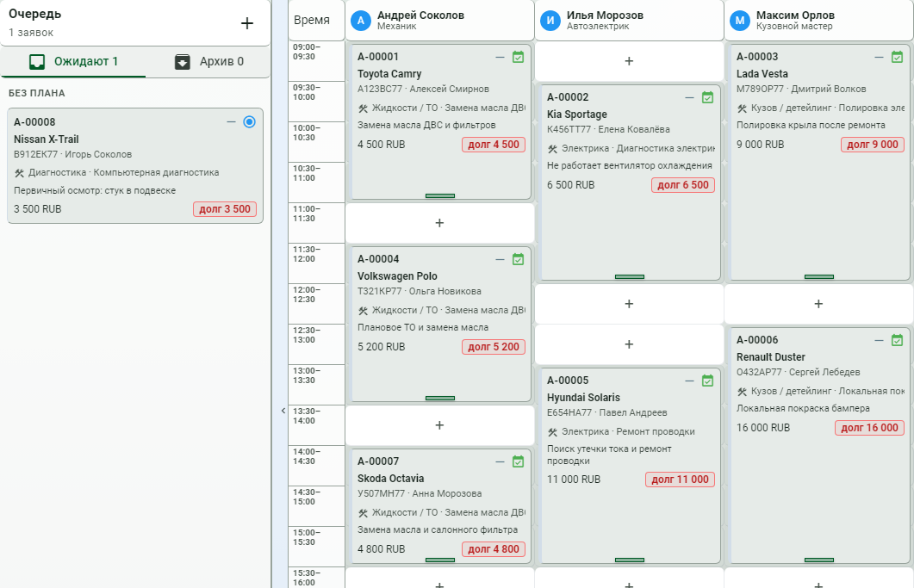
Task: Collapse the queue panel with the chevron
Action: pyautogui.click(x=283, y=411)
